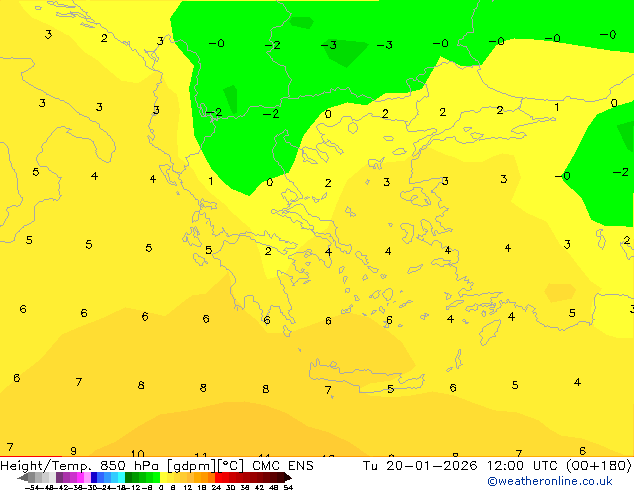Viewport: 634px width, 490px height.
Task: Click the grey left arrow of the legend
Action: point(23,477)
